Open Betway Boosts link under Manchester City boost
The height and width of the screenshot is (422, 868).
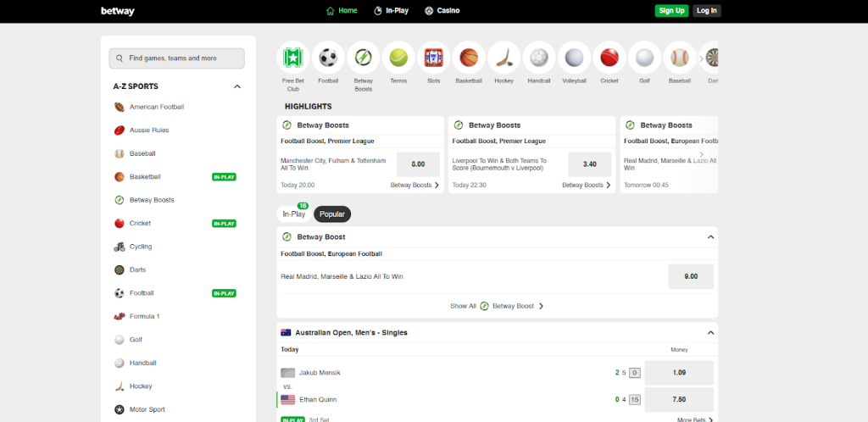pyautogui.click(x=415, y=186)
